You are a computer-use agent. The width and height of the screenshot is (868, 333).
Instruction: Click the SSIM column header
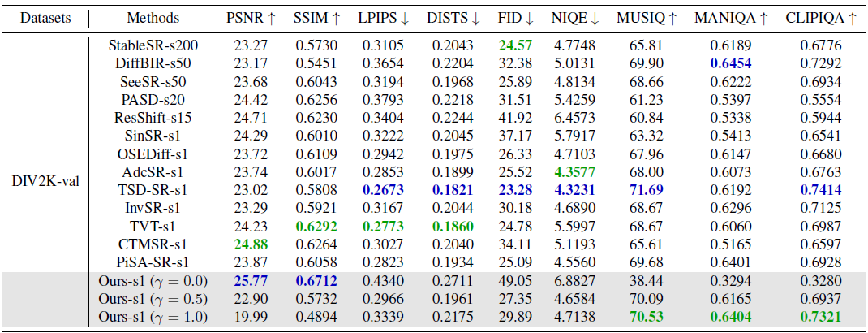click(x=316, y=19)
